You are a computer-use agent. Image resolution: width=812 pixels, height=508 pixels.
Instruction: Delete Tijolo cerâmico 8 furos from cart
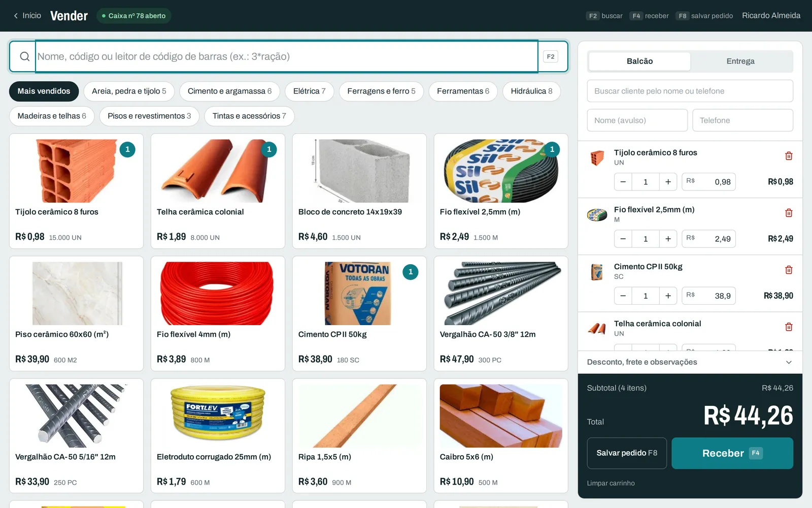click(x=789, y=156)
